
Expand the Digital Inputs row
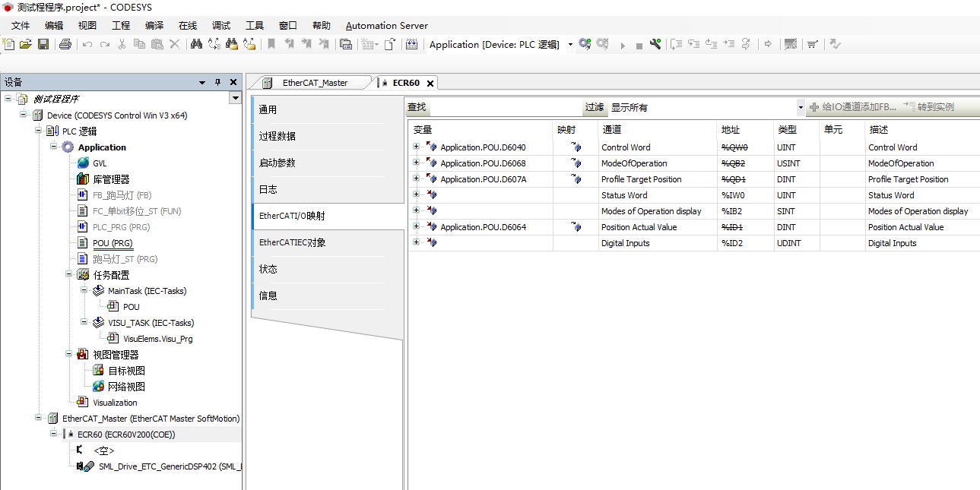pyautogui.click(x=416, y=243)
